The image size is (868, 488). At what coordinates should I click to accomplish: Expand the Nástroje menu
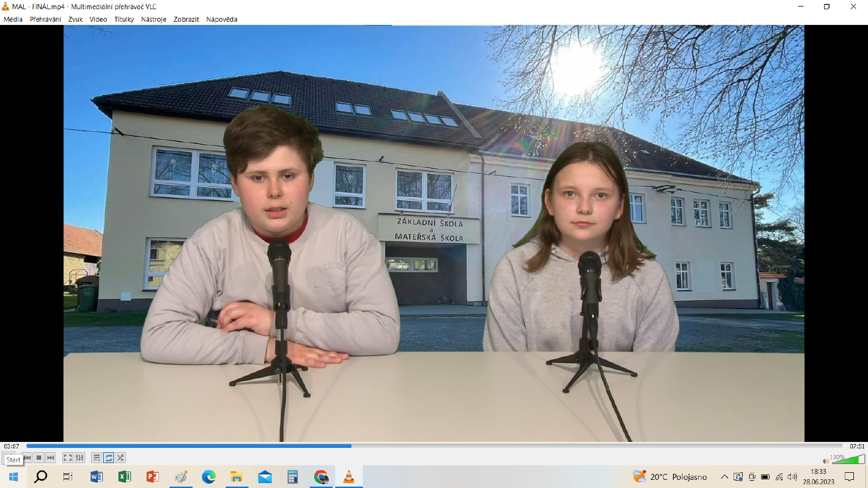(x=154, y=19)
